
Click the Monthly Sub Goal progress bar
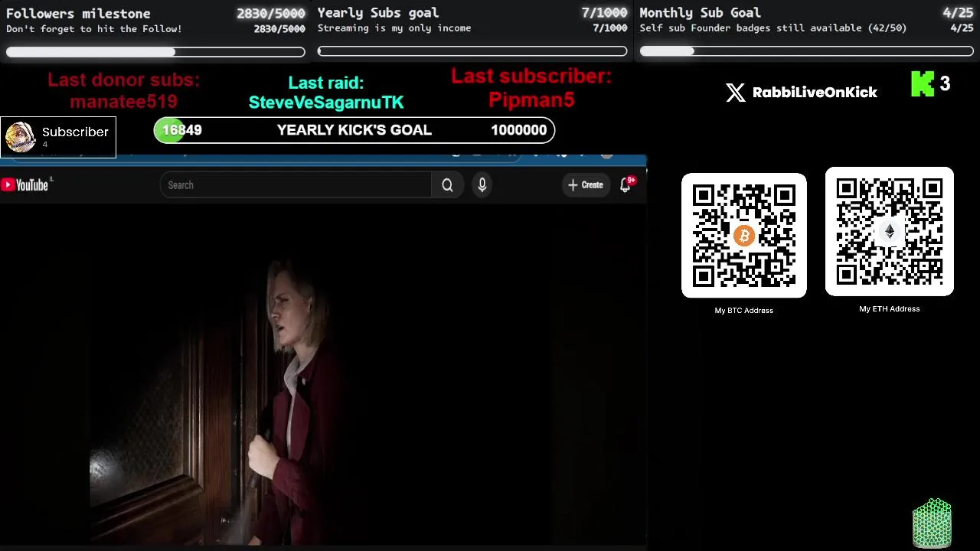806,51
